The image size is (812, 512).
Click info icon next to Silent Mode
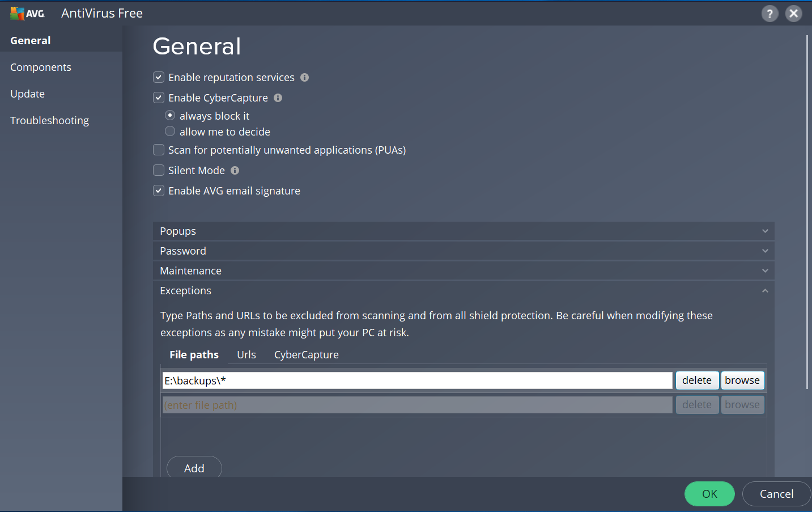point(235,171)
